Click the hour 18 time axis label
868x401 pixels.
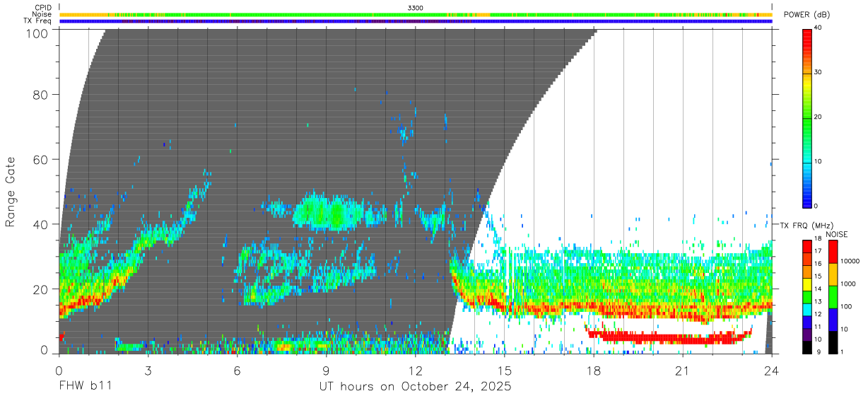(x=593, y=371)
